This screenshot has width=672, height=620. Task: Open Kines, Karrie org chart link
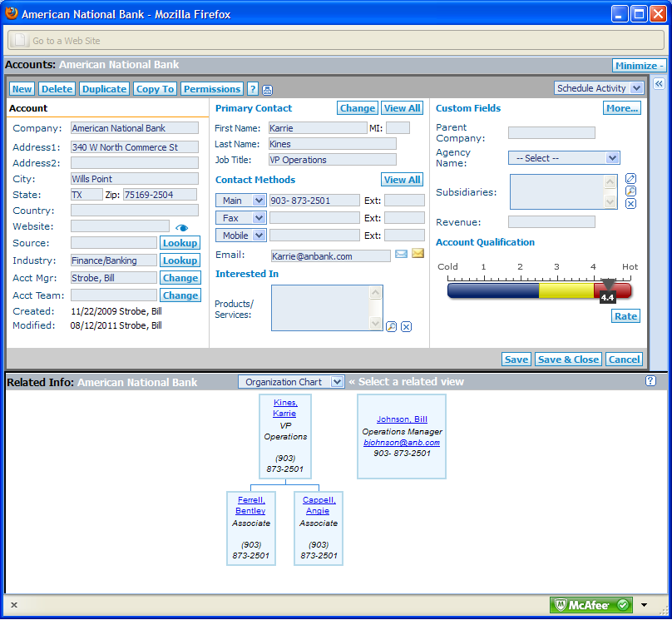(285, 408)
